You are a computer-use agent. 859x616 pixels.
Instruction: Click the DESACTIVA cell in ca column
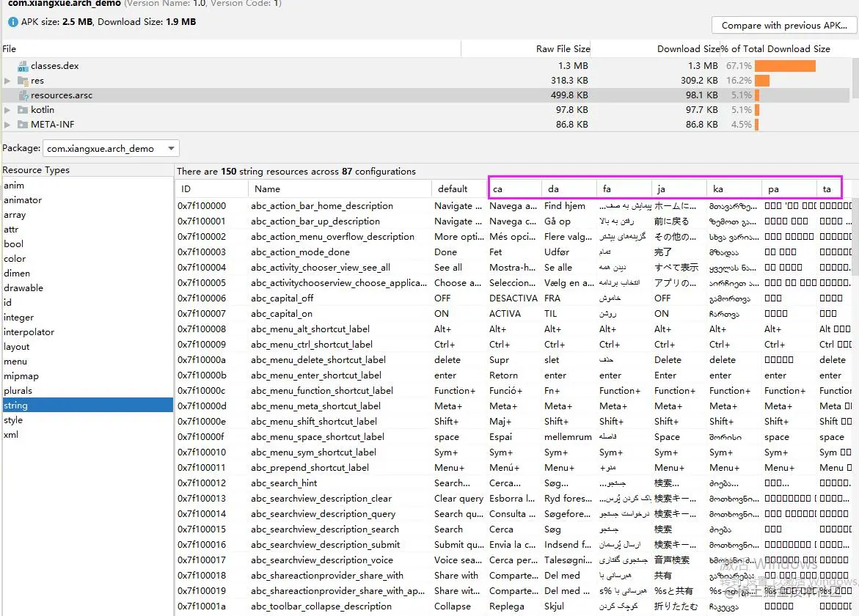513,298
